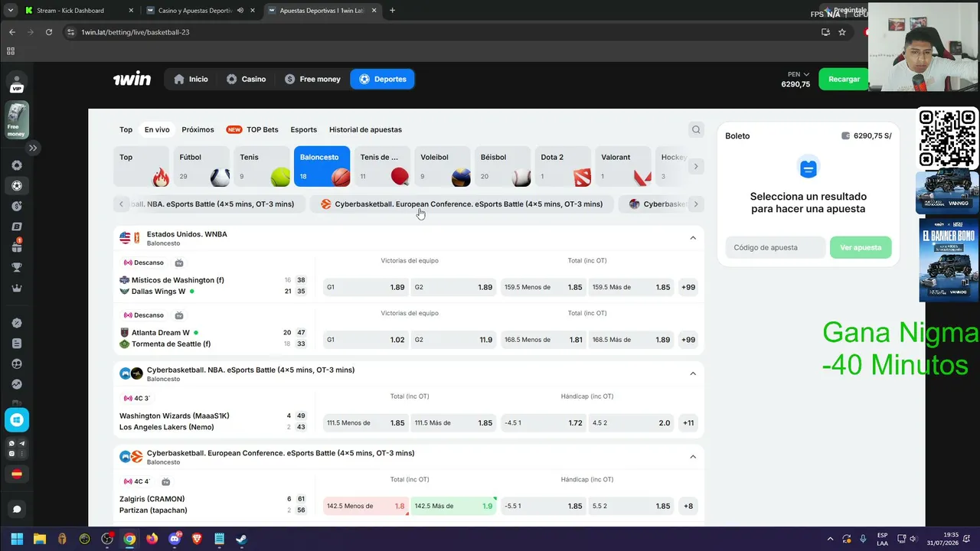The image size is (980, 551).
Task: Expand the left sidebar with double arrows
Action: 33,148
